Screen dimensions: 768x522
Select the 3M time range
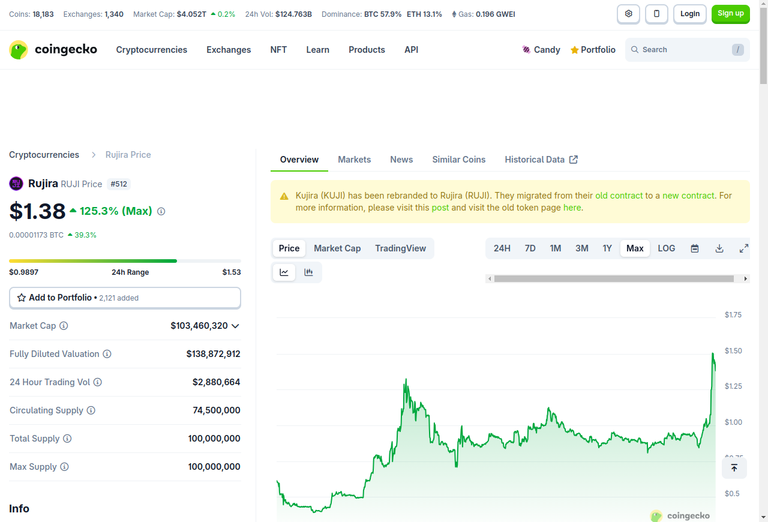(x=582, y=248)
